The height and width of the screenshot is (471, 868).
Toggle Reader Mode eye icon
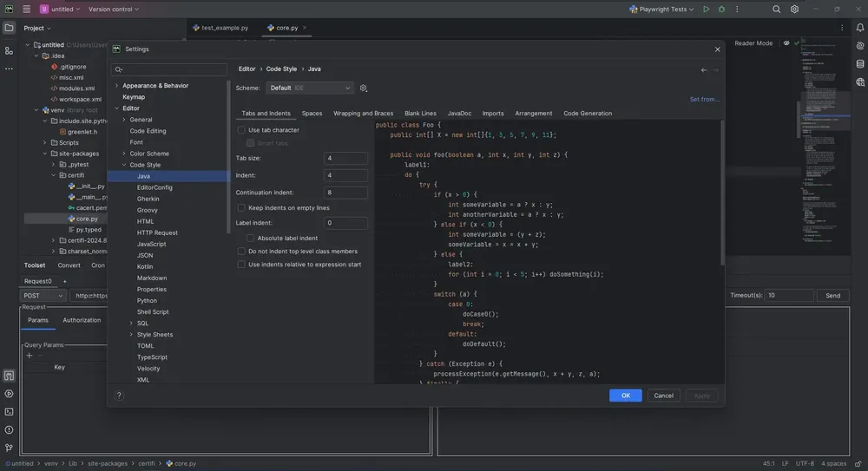[x=786, y=43]
